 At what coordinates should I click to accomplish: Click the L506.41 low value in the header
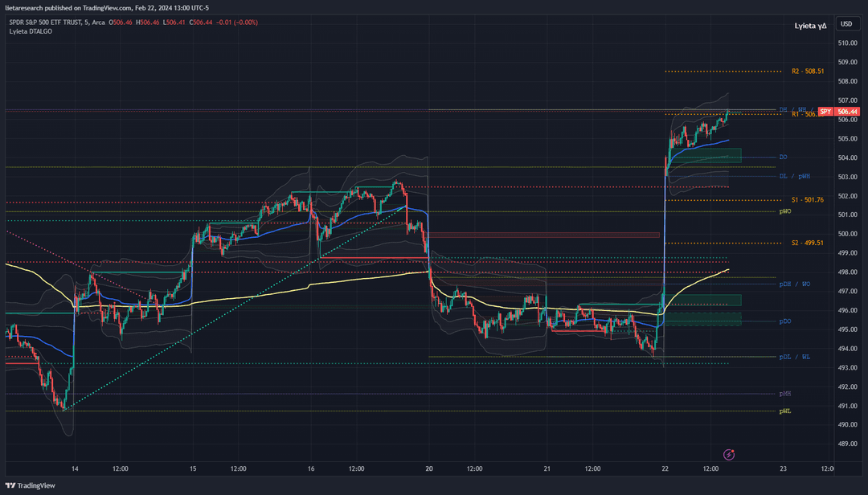click(174, 22)
